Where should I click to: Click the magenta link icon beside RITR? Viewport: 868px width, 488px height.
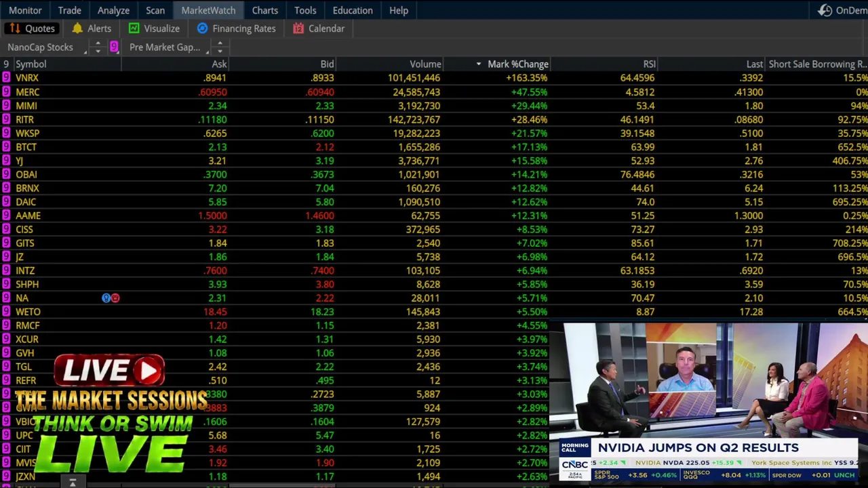tap(6, 119)
